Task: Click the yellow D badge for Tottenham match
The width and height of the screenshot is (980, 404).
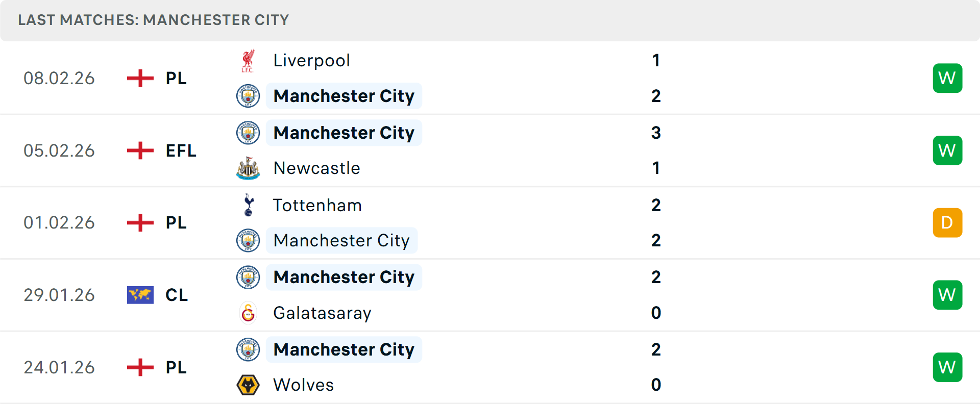Action: pos(947,223)
